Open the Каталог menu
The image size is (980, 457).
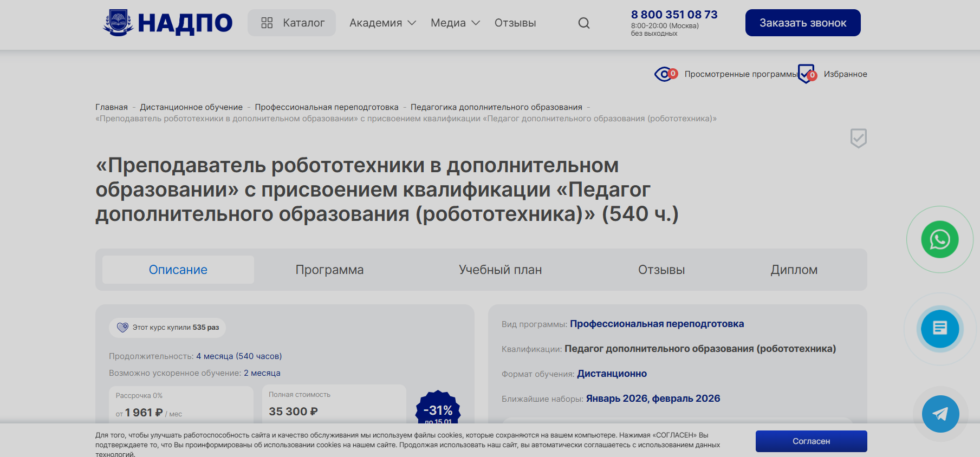pos(292,23)
